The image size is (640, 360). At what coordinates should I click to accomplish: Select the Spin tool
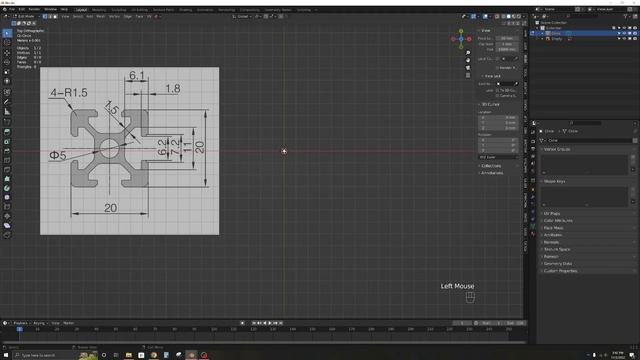click(7, 188)
